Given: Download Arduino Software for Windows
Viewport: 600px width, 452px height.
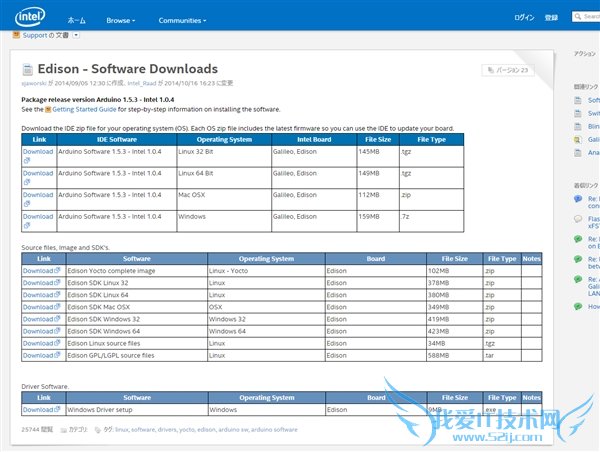Looking at the screenshot, I should coord(38,216).
